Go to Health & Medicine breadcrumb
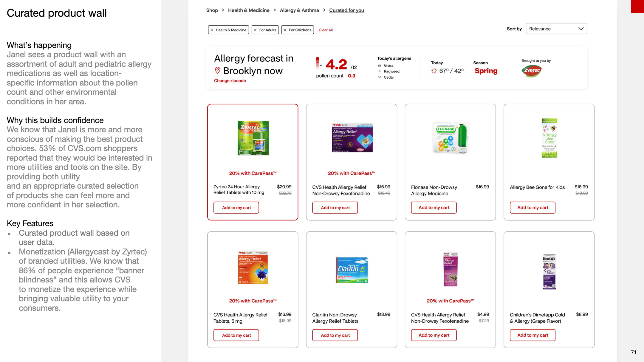Screen dimensions: 644x362 coord(249,10)
